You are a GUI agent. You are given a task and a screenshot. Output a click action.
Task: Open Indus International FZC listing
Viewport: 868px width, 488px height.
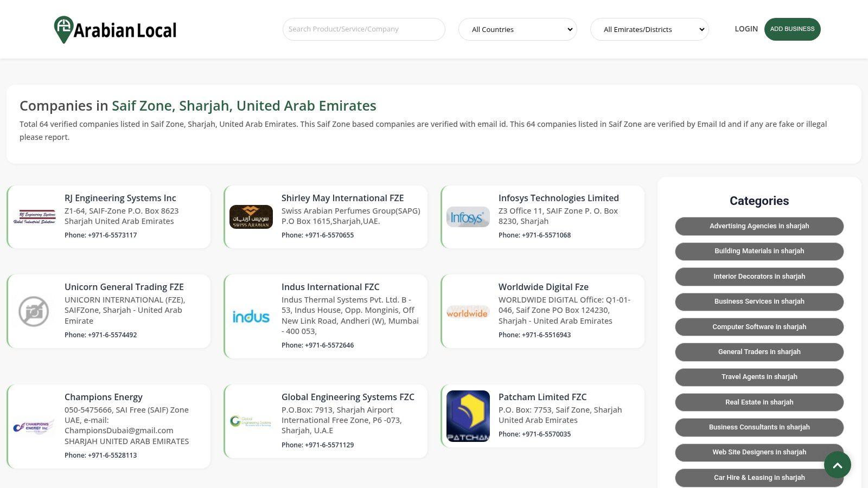coord(330,287)
